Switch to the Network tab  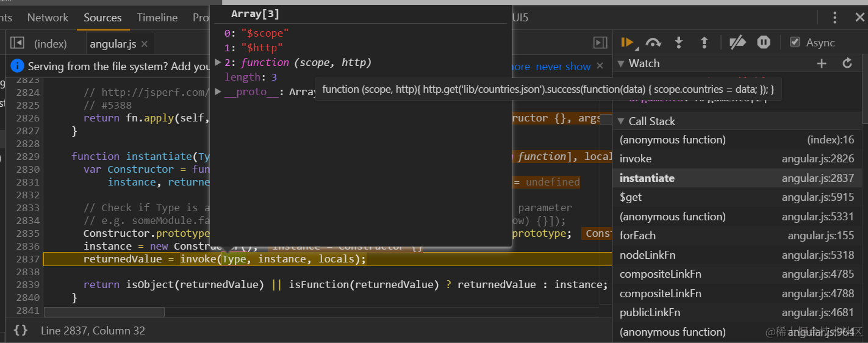tap(48, 18)
